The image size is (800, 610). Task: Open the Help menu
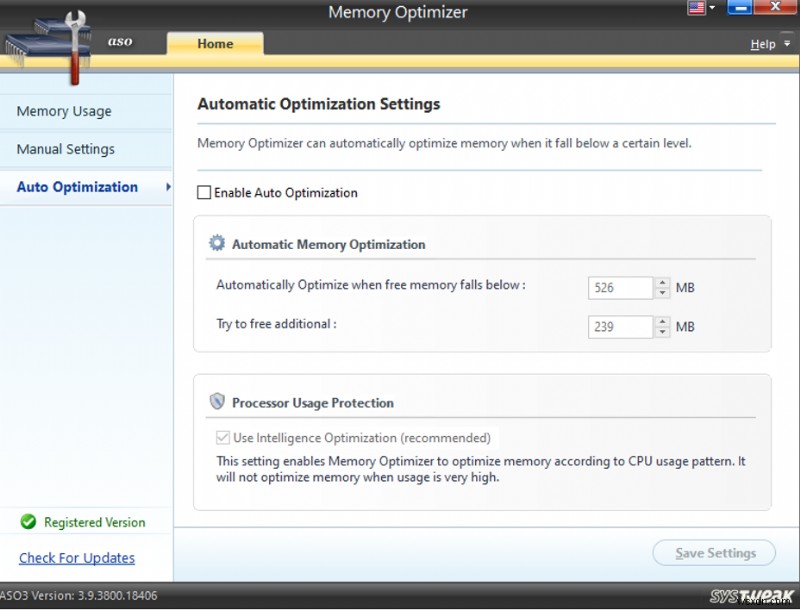pos(762,44)
